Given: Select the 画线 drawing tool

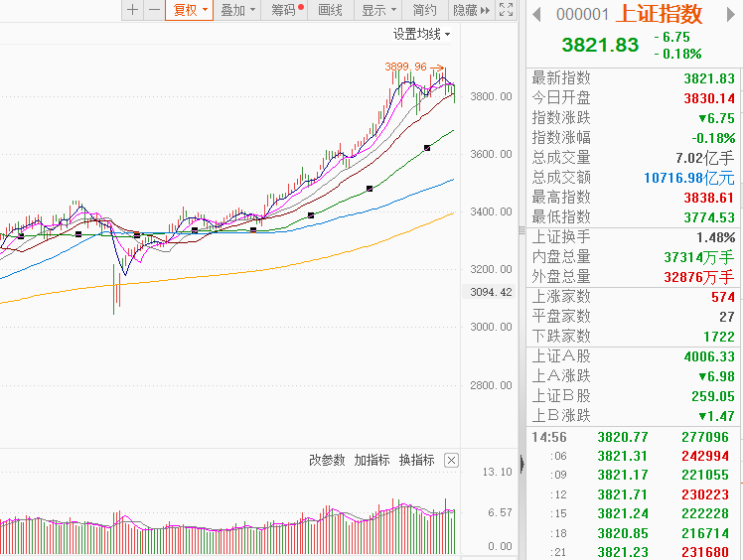Looking at the screenshot, I should pos(330,10).
